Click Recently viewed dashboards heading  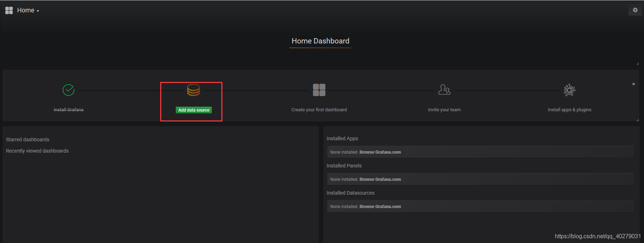click(x=37, y=151)
